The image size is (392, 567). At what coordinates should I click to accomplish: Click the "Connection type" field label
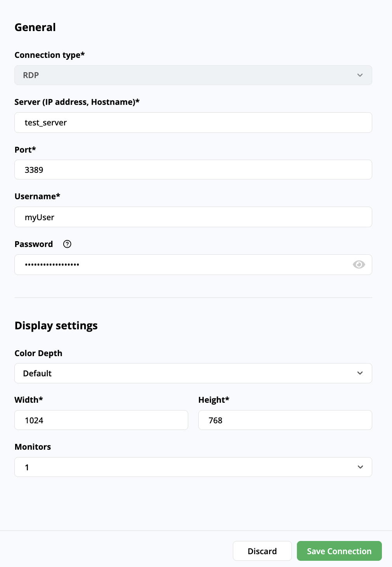(49, 55)
